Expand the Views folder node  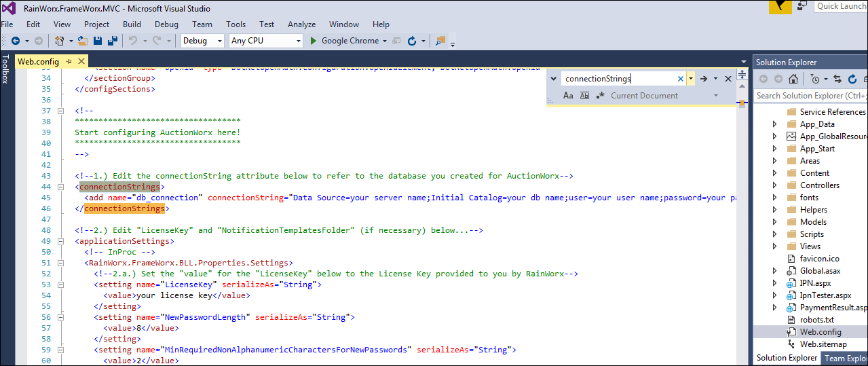click(775, 246)
